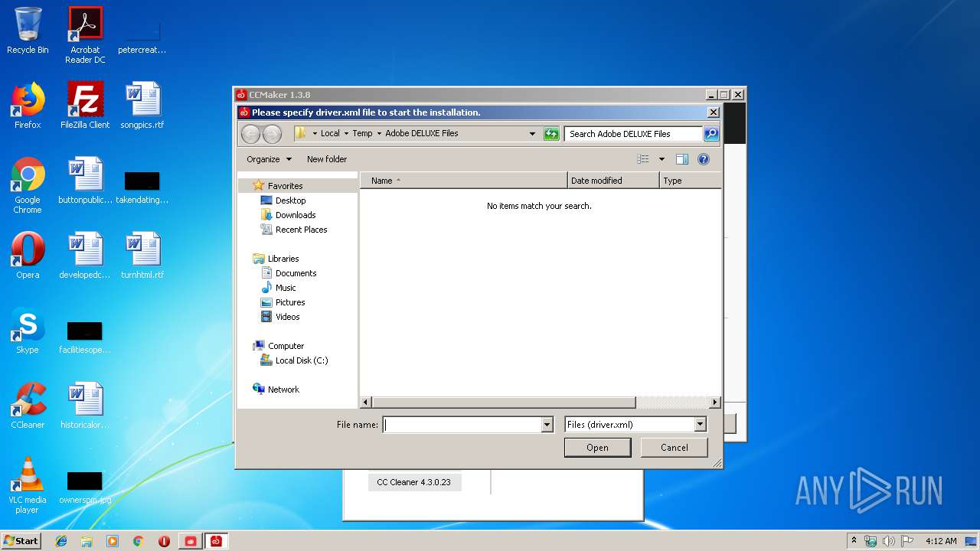Click the Google Chrome desktop icon
The width and height of the screenshot is (980, 551).
point(28,185)
